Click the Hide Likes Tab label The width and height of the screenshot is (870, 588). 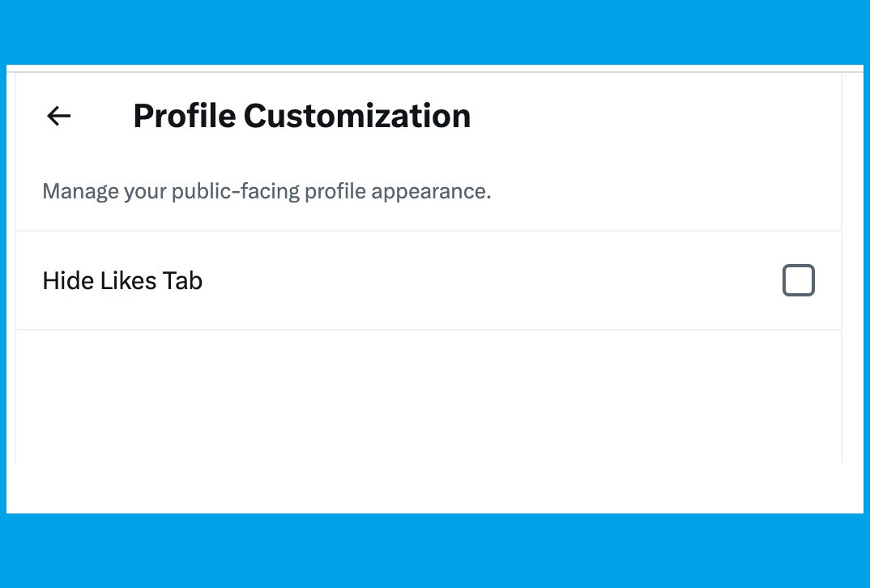pos(122,281)
